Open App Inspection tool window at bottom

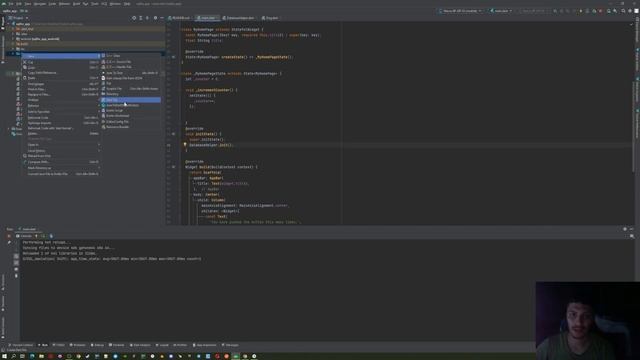point(204,345)
